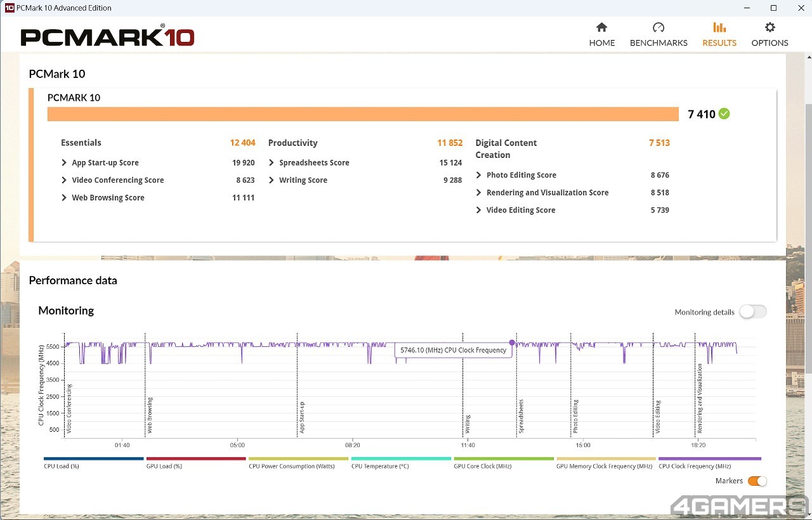Minimize the PCMark 10 window
The width and height of the screenshot is (812, 520).
745,8
